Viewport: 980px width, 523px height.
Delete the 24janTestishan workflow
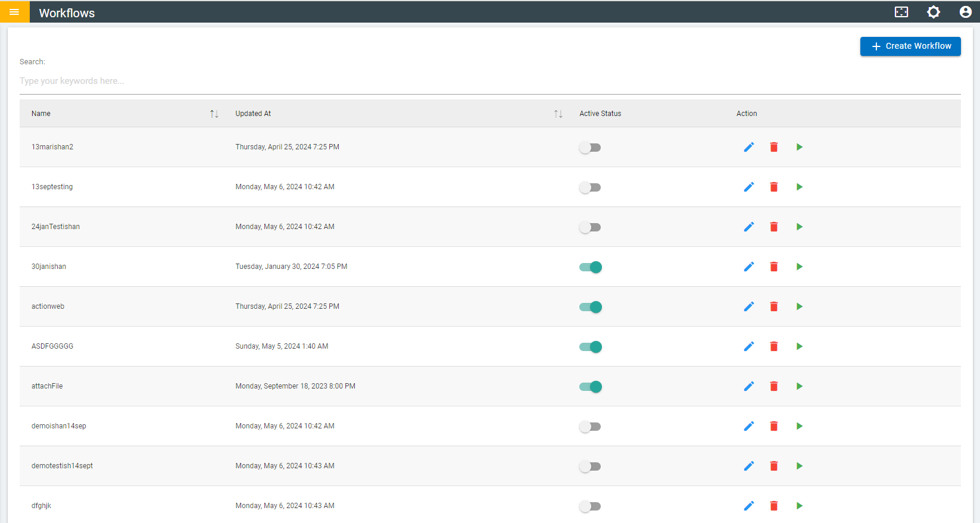pos(774,227)
